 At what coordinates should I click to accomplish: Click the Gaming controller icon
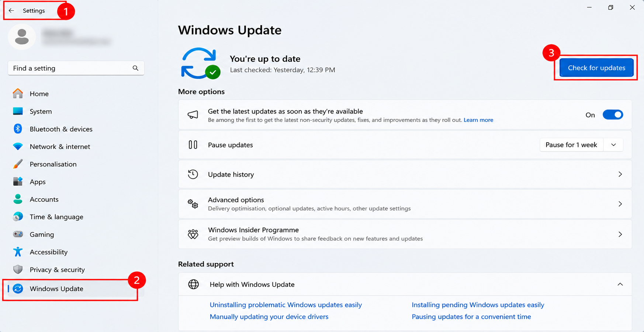click(x=18, y=234)
